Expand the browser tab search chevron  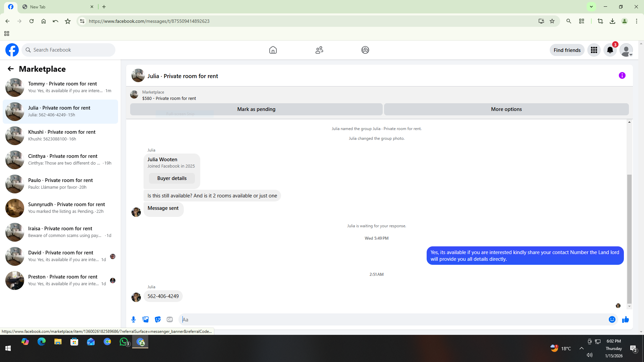(x=591, y=7)
